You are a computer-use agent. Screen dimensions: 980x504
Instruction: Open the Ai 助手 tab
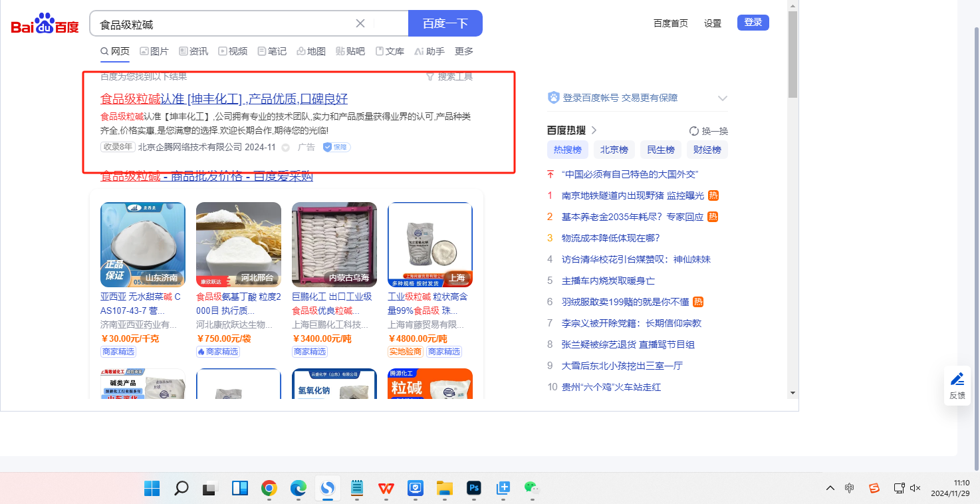pyautogui.click(x=429, y=51)
